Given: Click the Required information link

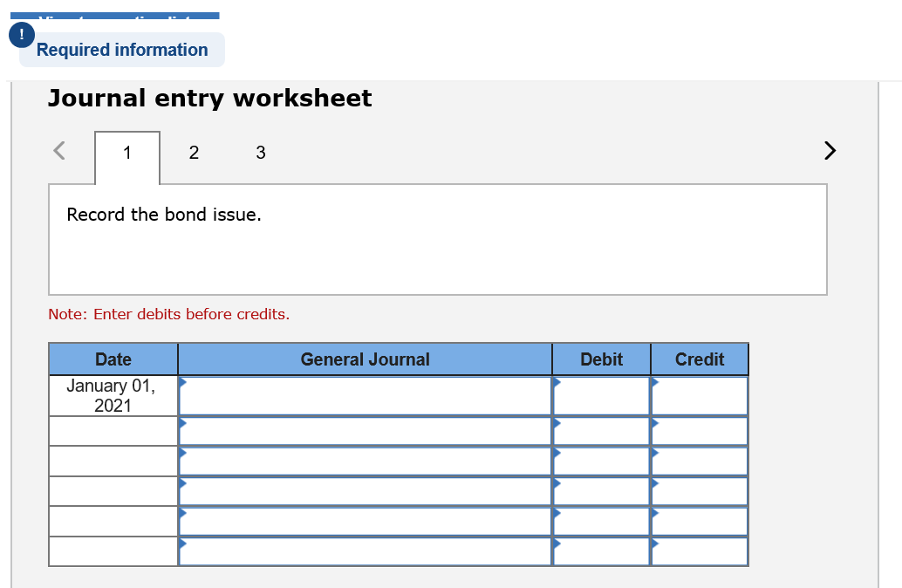Looking at the screenshot, I should pos(121,50).
